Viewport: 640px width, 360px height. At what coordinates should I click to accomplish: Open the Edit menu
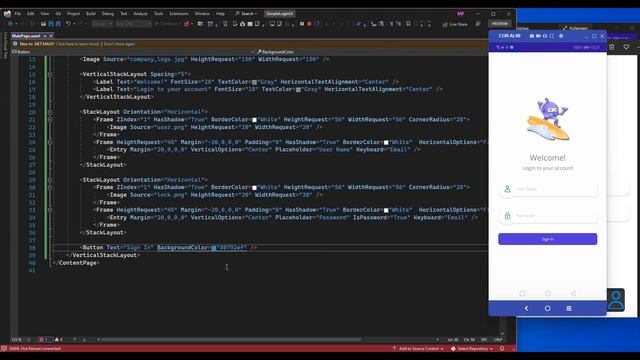31,13
